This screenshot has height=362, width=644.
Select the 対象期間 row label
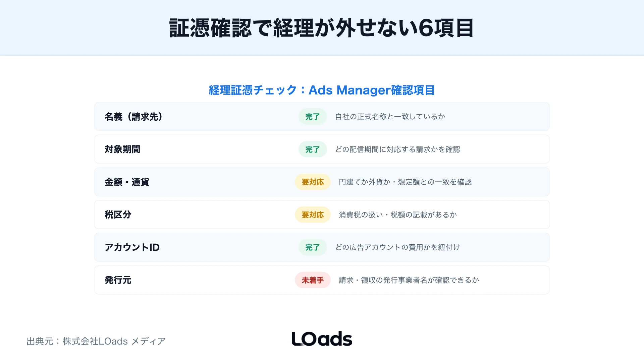pos(122,149)
